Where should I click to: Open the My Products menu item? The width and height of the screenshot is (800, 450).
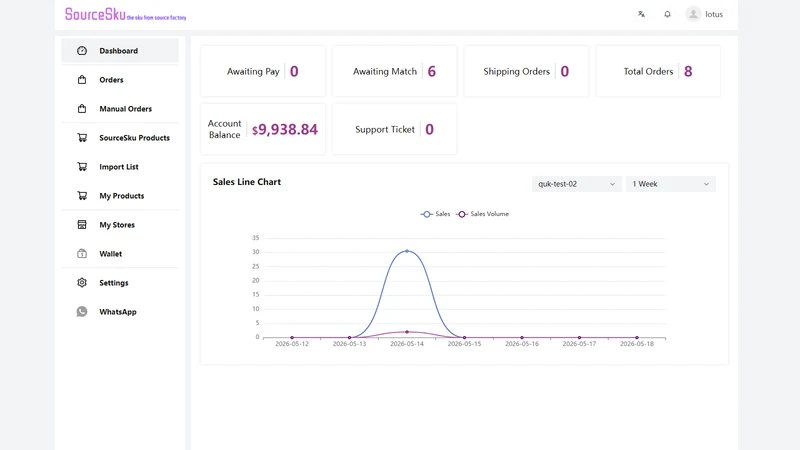click(120, 195)
